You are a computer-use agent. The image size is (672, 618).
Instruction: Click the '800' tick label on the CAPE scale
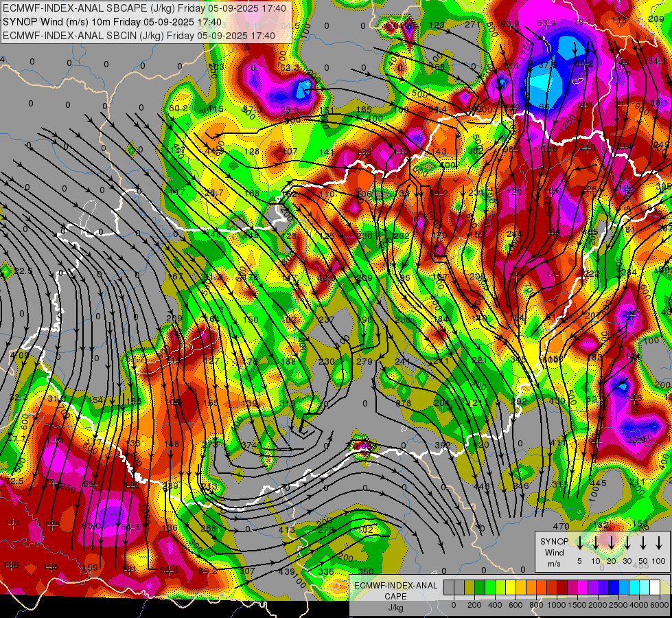tap(537, 605)
